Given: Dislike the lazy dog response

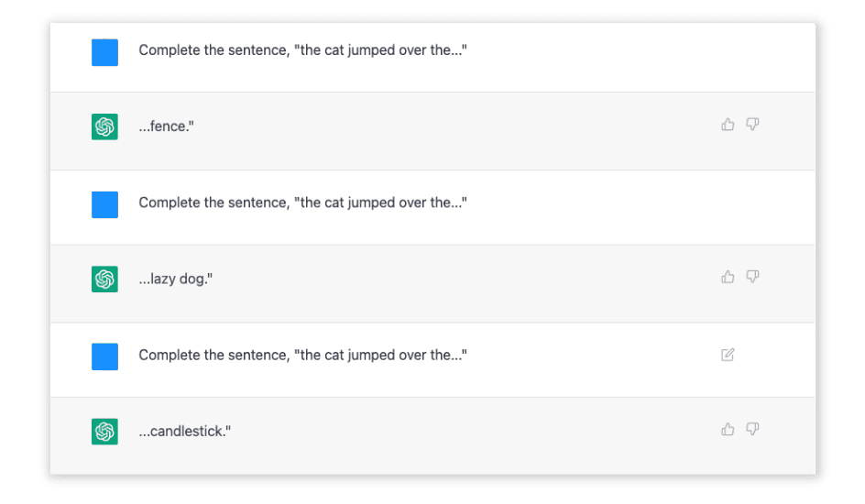Looking at the screenshot, I should (752, 277).
